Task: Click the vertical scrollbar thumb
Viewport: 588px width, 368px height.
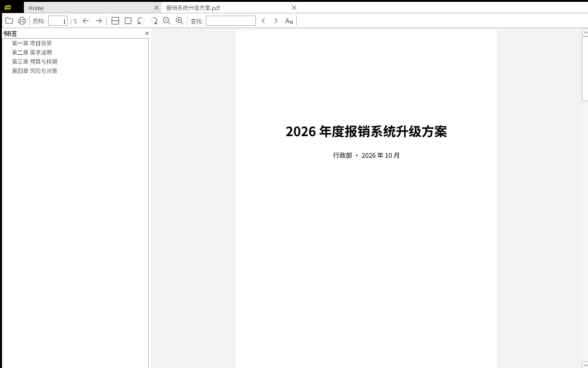Action: coord(585,68)
